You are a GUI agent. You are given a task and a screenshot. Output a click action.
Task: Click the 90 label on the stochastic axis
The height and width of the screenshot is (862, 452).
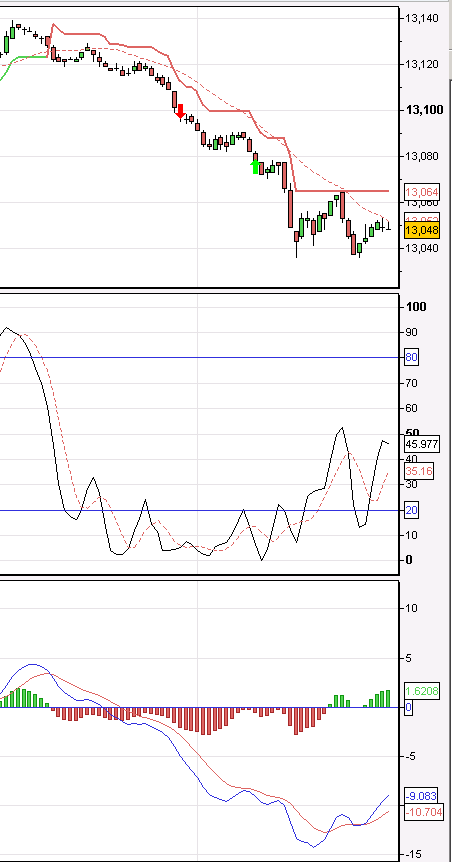coord(412,332)
